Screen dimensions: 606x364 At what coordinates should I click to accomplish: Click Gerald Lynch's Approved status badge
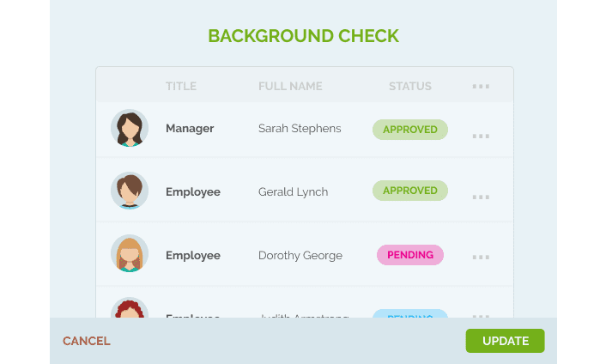tap(410, 191)
